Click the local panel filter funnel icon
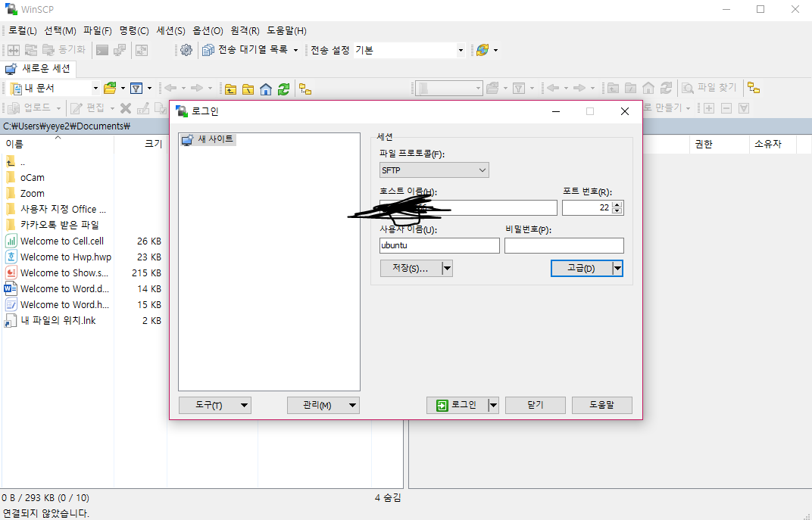Viewport: 812px width, 520px height. pyautogui.click(x=136, y=89)
